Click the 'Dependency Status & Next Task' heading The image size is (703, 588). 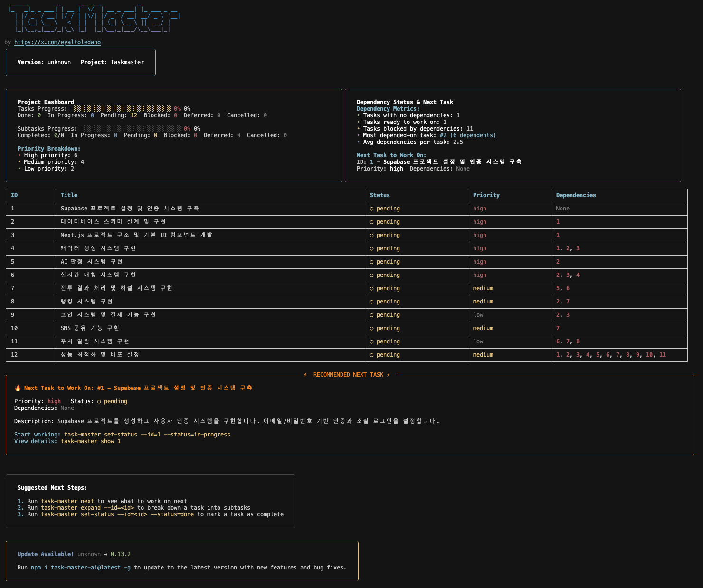405,102
